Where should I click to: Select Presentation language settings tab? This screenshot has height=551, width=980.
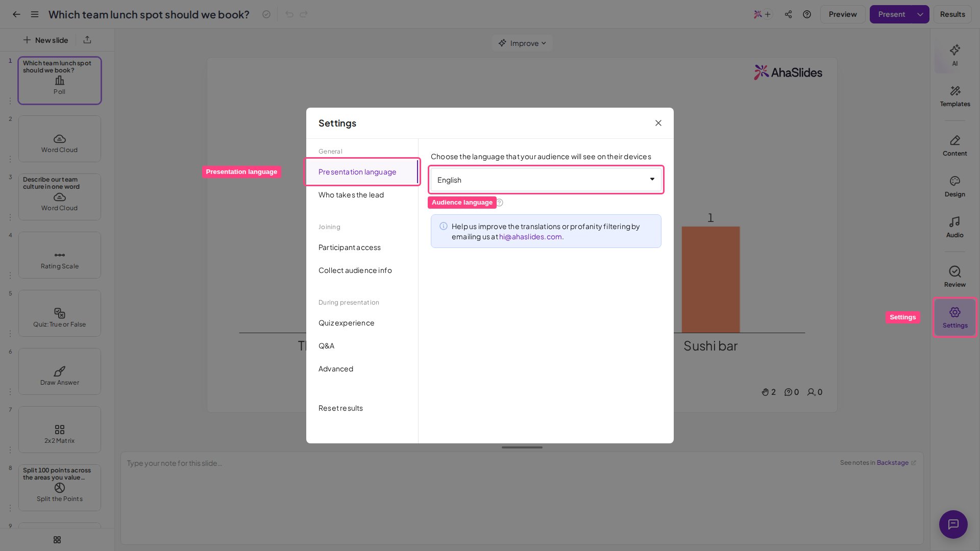pos(362,172)
